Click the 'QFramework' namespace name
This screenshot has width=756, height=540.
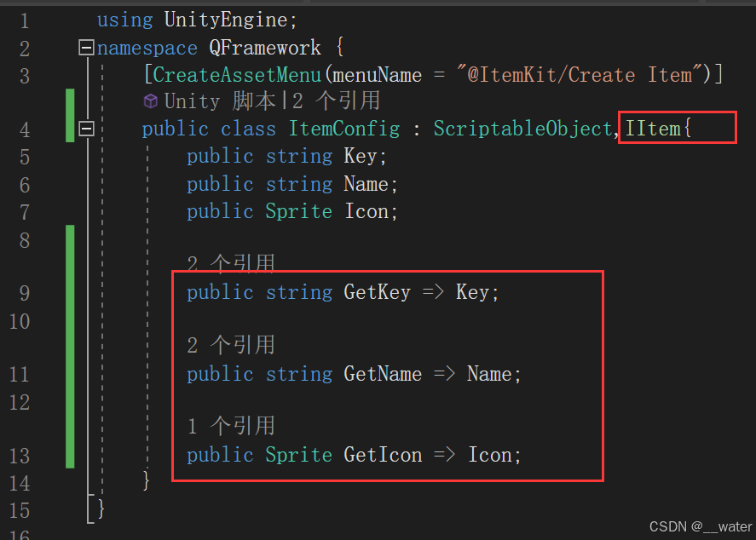click(x=265, y=48)
